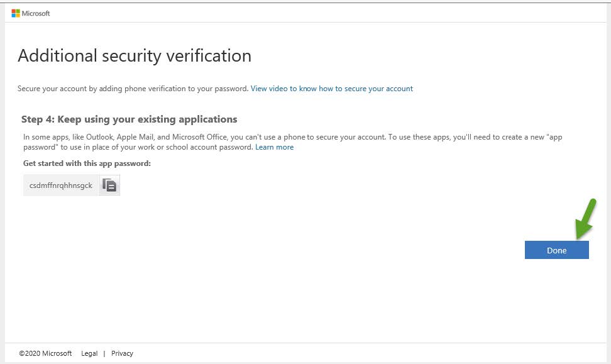
Task: Click the Step 4 heading text
Action: [129, 119]
